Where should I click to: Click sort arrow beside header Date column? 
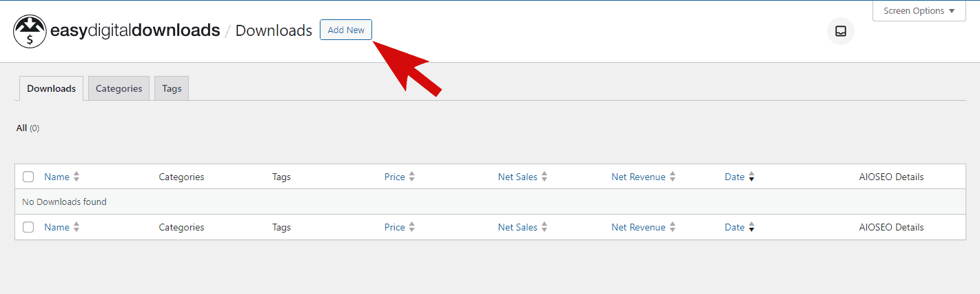pyautogui.click(x=751, y=177)
